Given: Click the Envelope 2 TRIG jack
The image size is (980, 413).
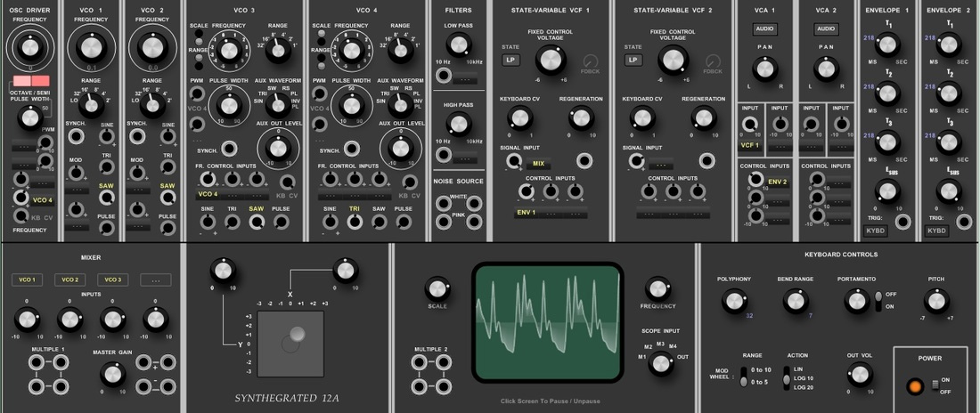Looking at the screenshot, I should tap(964, 221).
